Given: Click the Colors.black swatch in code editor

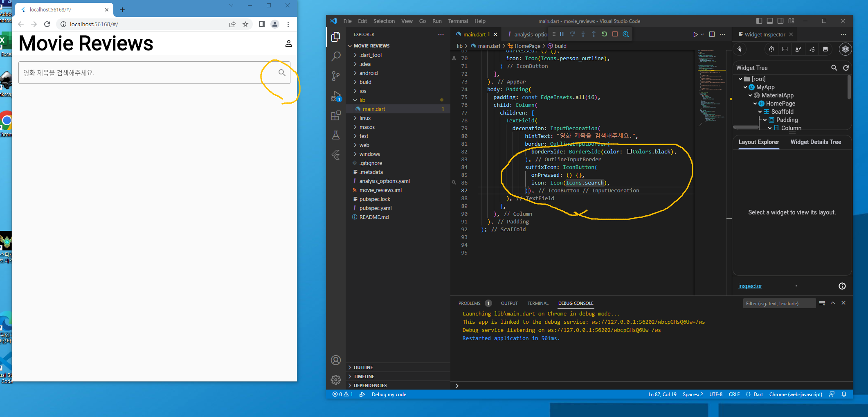Looking at the screenshot, I should (x=629, y=151).
